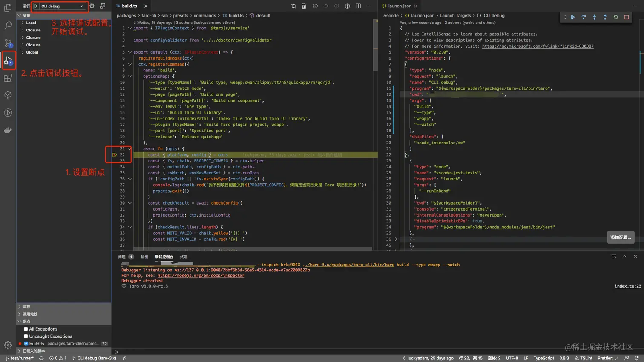Close the bottom panel
This screenshot has height=362, width=644.
[x=635, y=257]
